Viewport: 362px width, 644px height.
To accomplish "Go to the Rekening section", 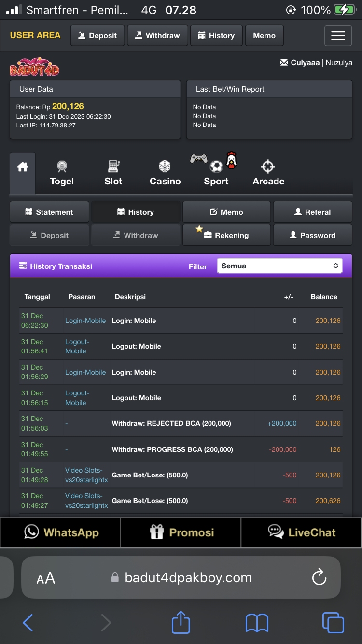I will point(226,235).
